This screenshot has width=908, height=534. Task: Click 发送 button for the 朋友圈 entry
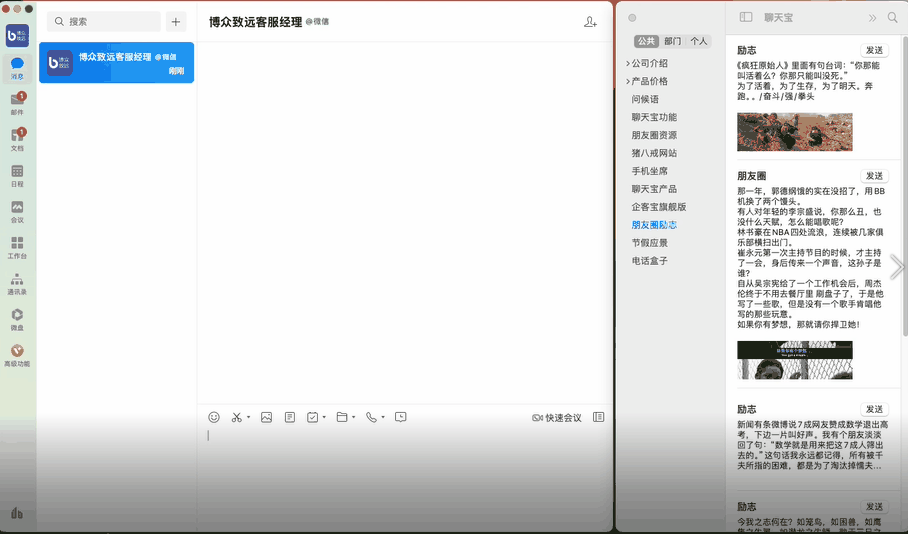point(874,176)
